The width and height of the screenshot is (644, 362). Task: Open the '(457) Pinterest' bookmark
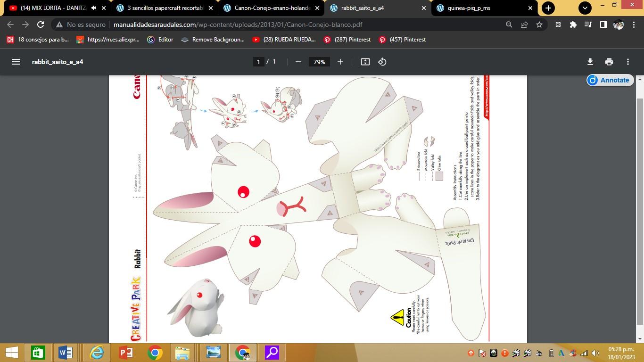402,40
